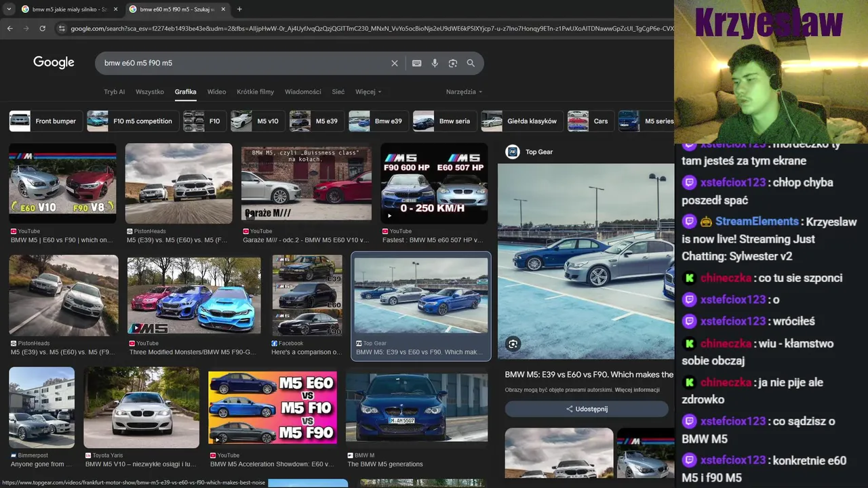Open the 0 - 250 KM/H thumbnail
The height and width of the screenshot is (488, 868).
[x=434, y=183]
